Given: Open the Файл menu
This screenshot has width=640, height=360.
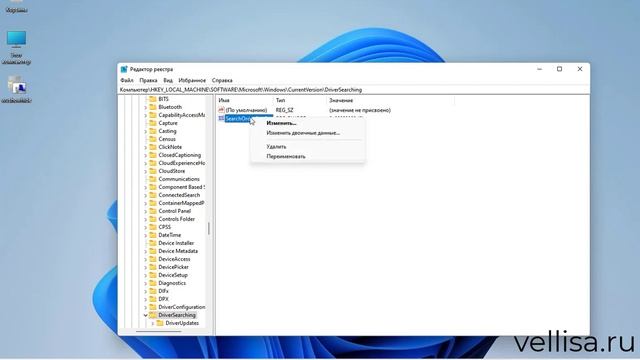Looking at the screenshot, I should pos(127,80).
